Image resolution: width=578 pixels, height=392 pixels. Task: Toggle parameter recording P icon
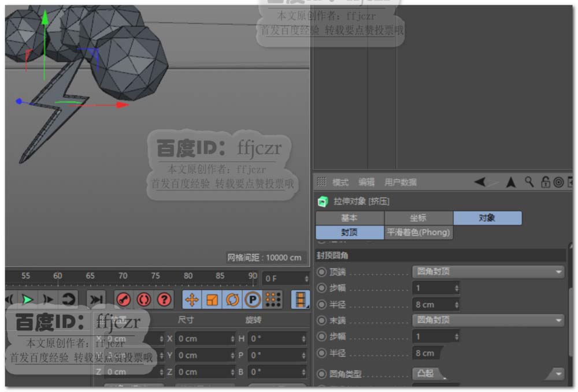tap(253, 300)
